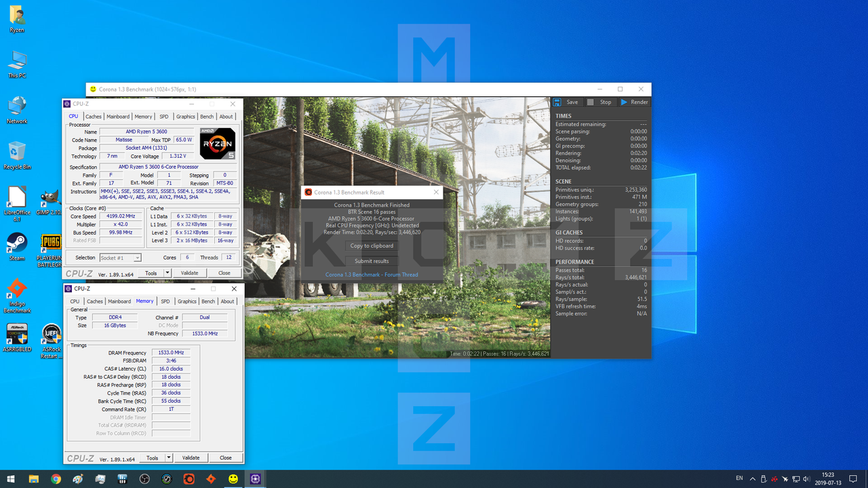Switch to Caches tab in upper CPU-Z
The image size is (868, 488).
pos(94,117)
